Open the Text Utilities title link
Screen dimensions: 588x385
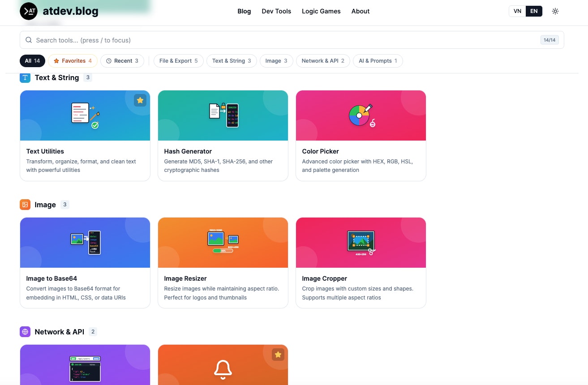(x=45, y=151)
